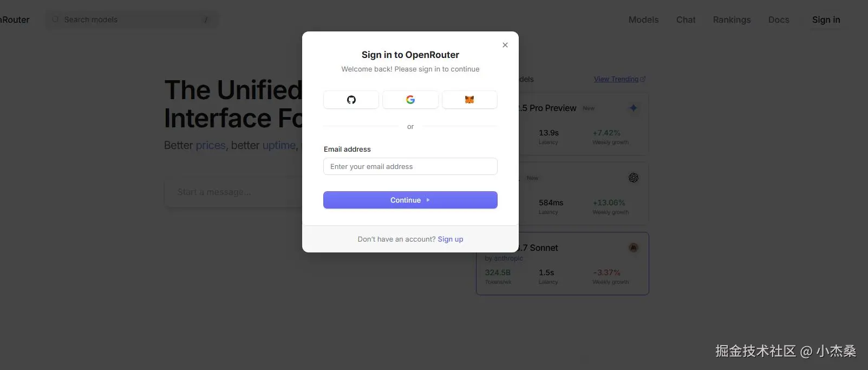Click the Search models box
The height and width of the screenshot is (370, 868).
(130, 20)
